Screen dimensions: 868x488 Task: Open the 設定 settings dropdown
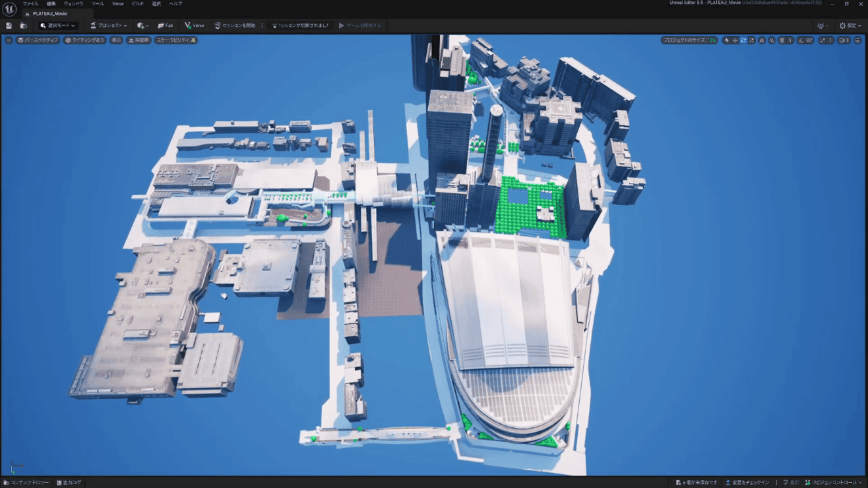(850, 25)
